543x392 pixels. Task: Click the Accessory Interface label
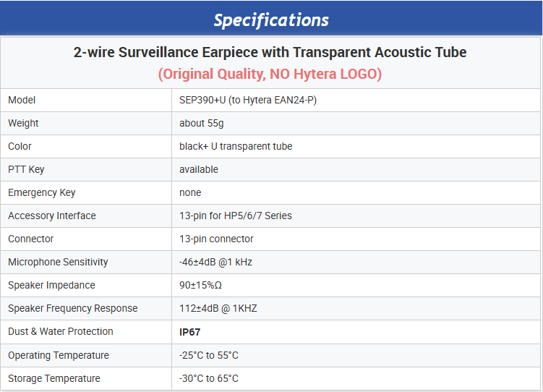tap(51, 216)
